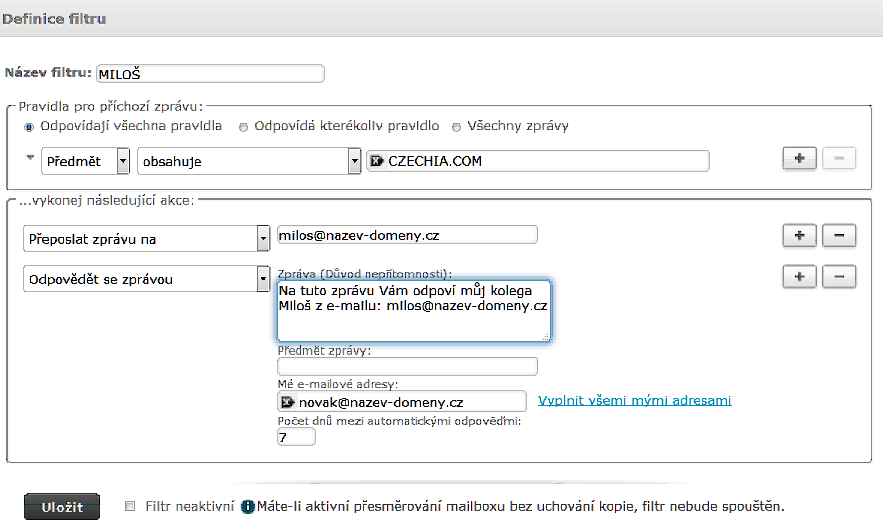Open the obsahuje condition dropdown
Image resolution: width=883 pixels, height=526 pixels.
coord(354,161)
